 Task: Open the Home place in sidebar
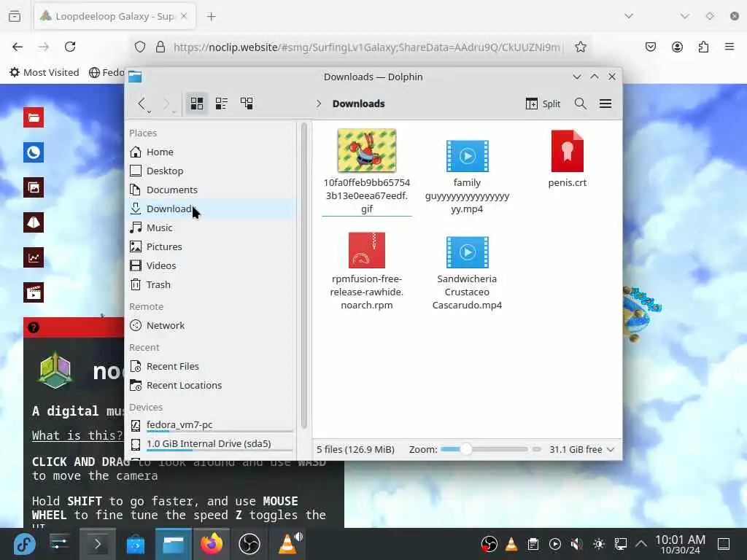click(x=212, y=152)
